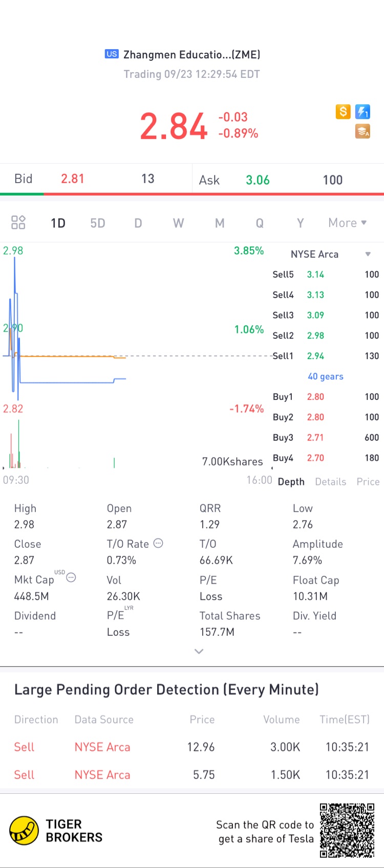Viewport: 384px width, 868px height.
Task: Tap the info icon beside T/O Rate
Action: click(159, 543)
